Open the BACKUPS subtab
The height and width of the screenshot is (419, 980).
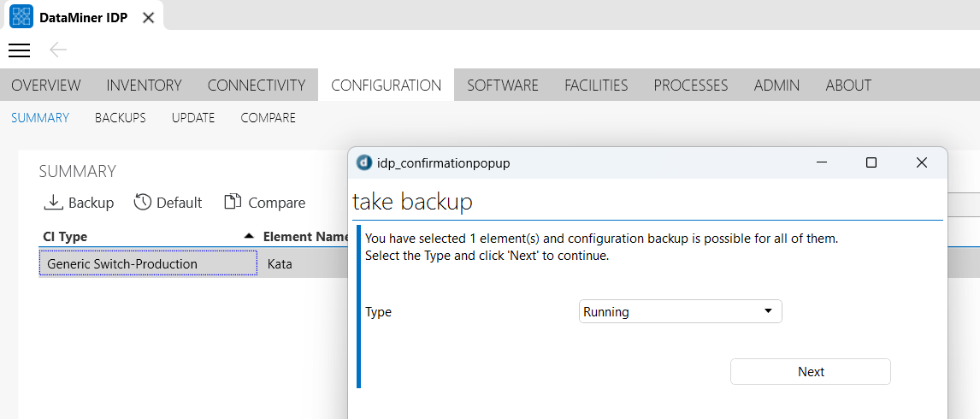point(121,117)
